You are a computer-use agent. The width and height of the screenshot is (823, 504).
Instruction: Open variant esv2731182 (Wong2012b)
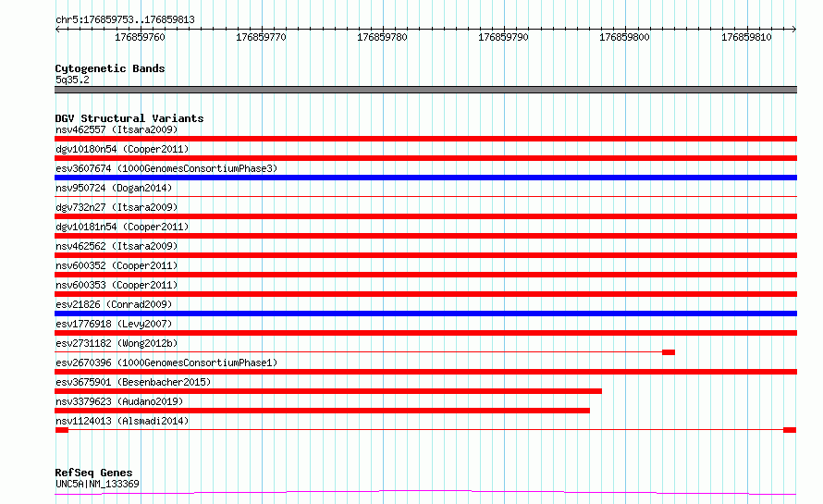117,343
